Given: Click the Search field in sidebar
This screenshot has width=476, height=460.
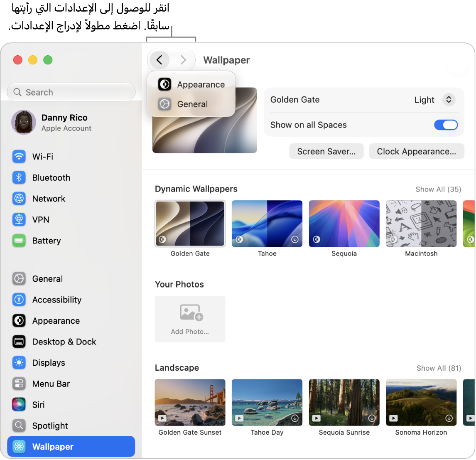Looking at the screenshot, I should click(x=71, y=92).
